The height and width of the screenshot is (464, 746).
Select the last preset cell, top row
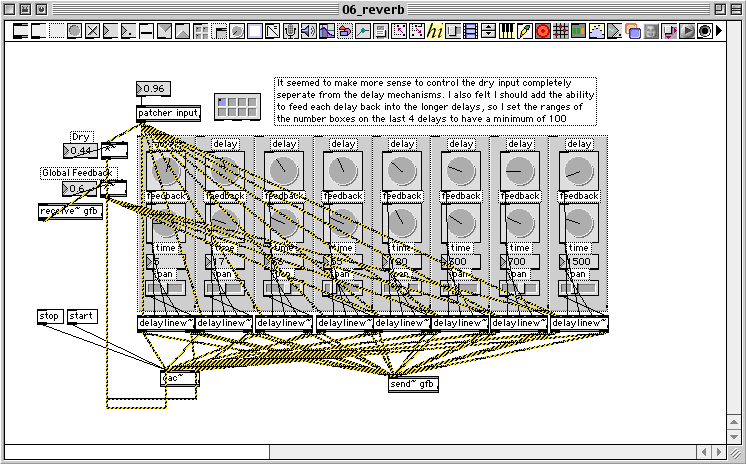[x=252, y=102]
